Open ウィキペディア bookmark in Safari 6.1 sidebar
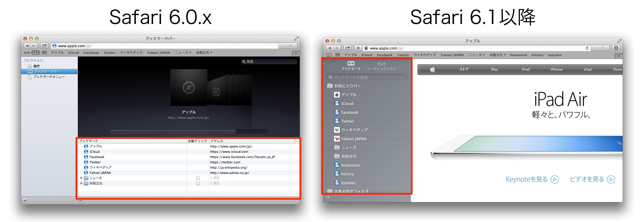This screenshot has width=644, height=222. pos(367,130)
